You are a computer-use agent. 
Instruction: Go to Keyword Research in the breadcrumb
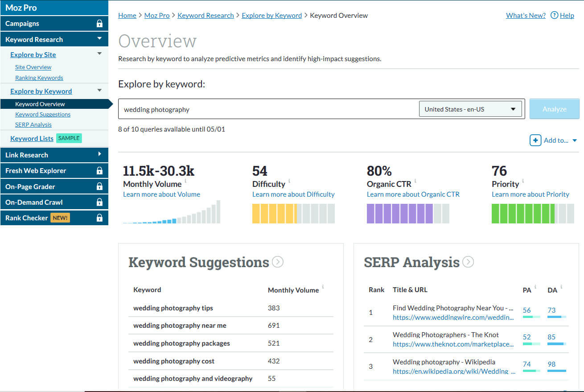(x=206, y=15)
